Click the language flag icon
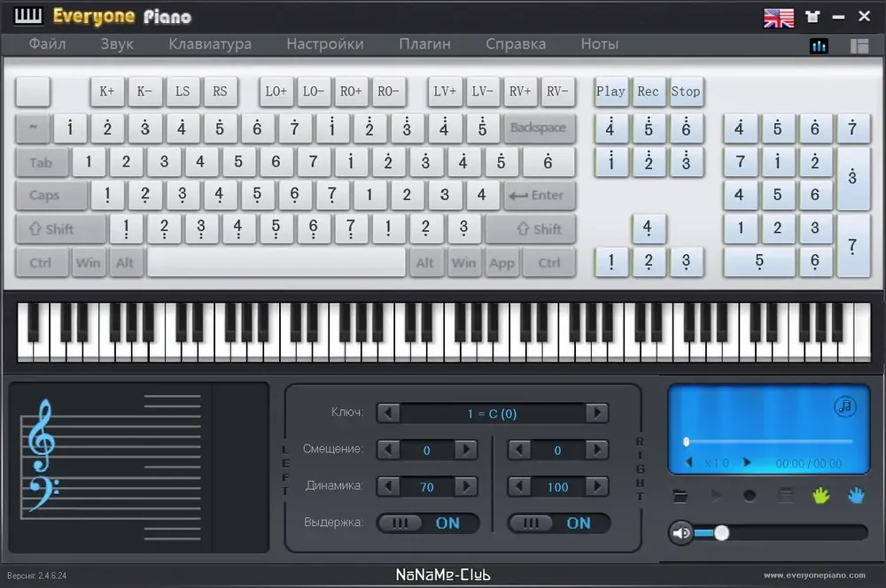The image size is (886, 588). coord(779,17)
